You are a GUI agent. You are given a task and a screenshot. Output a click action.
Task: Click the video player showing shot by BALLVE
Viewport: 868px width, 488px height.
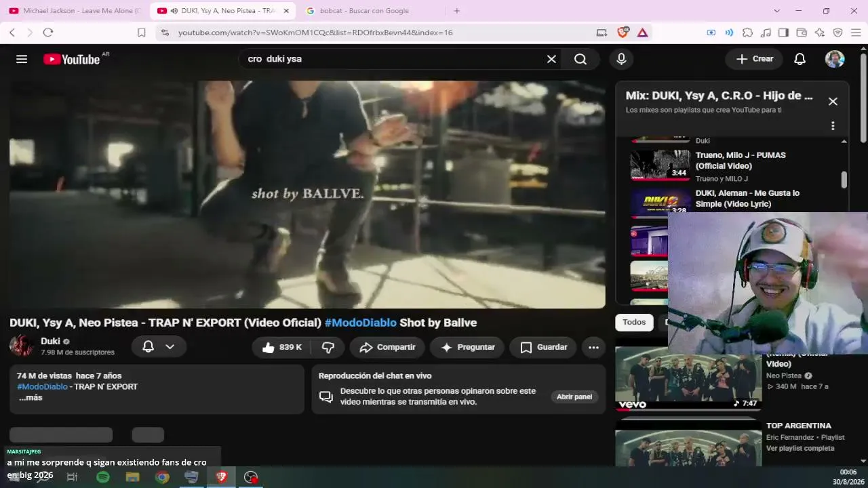point(307,195)
